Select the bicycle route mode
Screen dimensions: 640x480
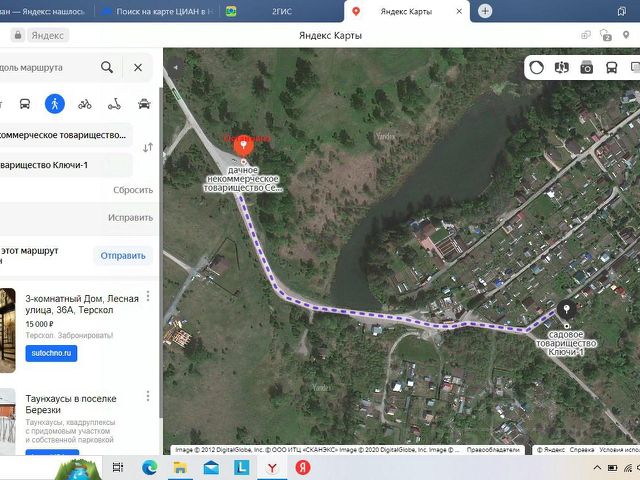tap(84, 104)
